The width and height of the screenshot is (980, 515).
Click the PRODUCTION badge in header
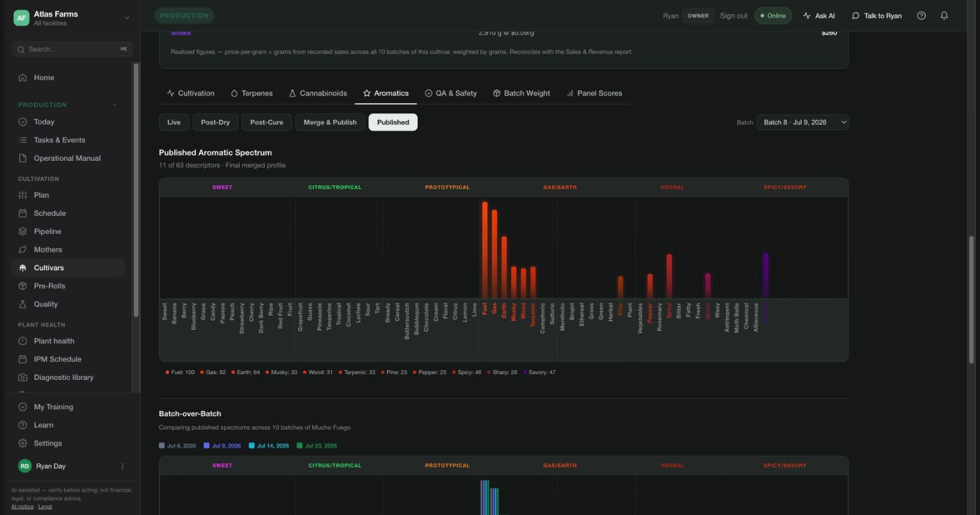coord(184,15)
